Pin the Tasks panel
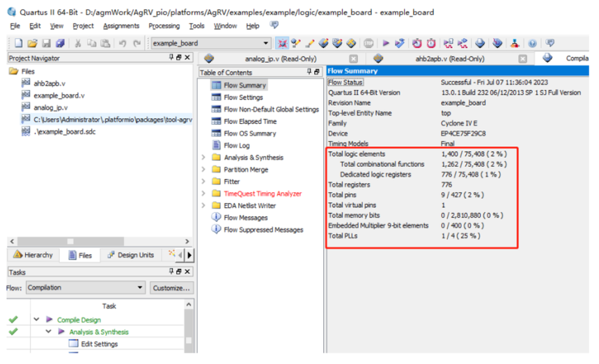 pyautogui.click(x=171, y=271)
